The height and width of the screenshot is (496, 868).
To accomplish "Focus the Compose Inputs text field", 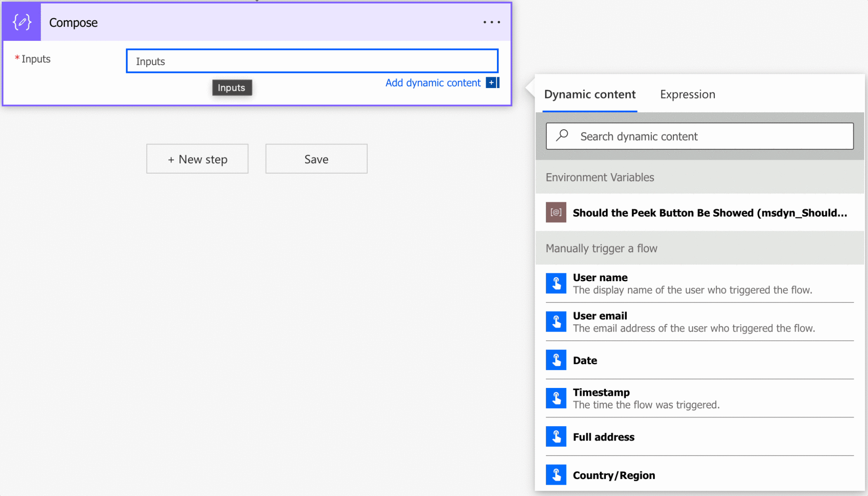I will pyautogui.click(x=312, y=61).
